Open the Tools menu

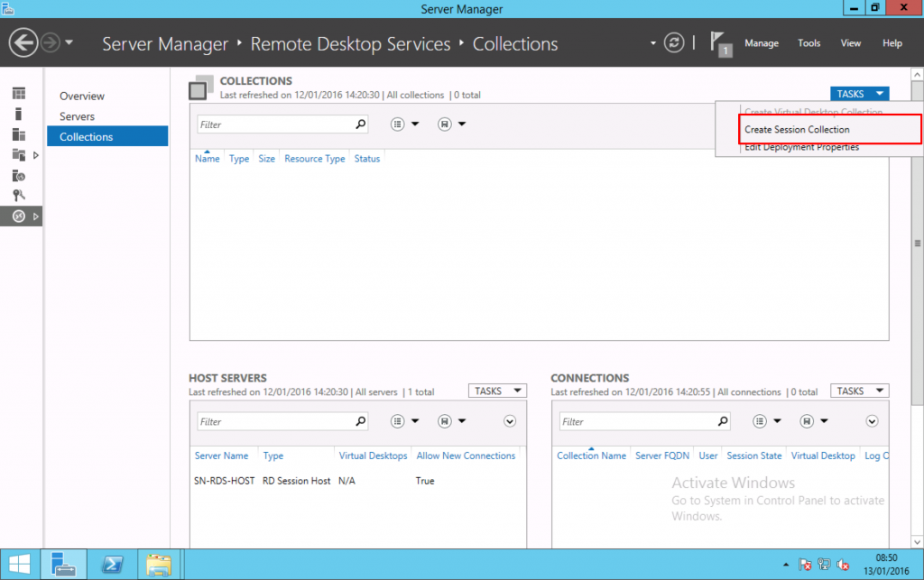tap(808, 43)
